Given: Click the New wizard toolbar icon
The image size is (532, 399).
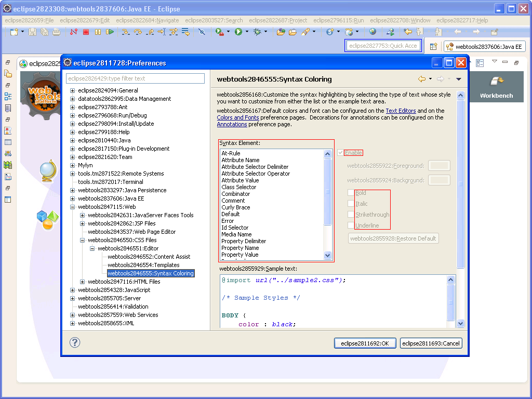Looking at the screenshot, I should tap(14, 32).
